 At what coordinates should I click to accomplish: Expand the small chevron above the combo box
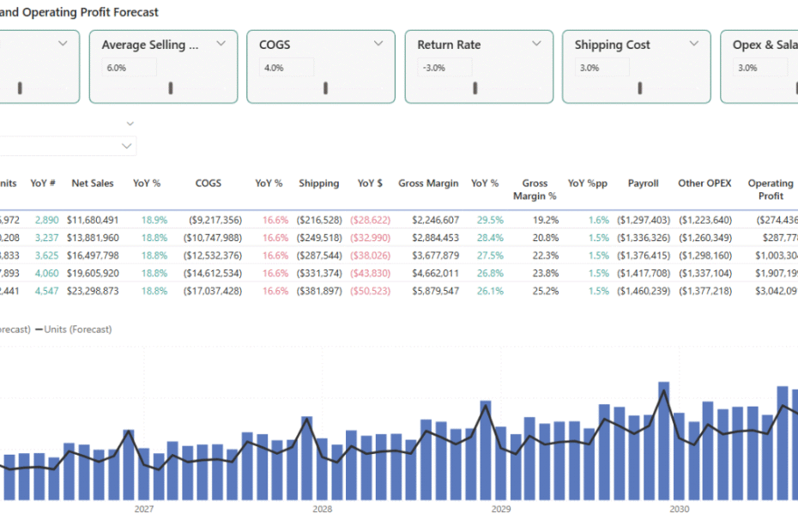click(x=130, y=124)
